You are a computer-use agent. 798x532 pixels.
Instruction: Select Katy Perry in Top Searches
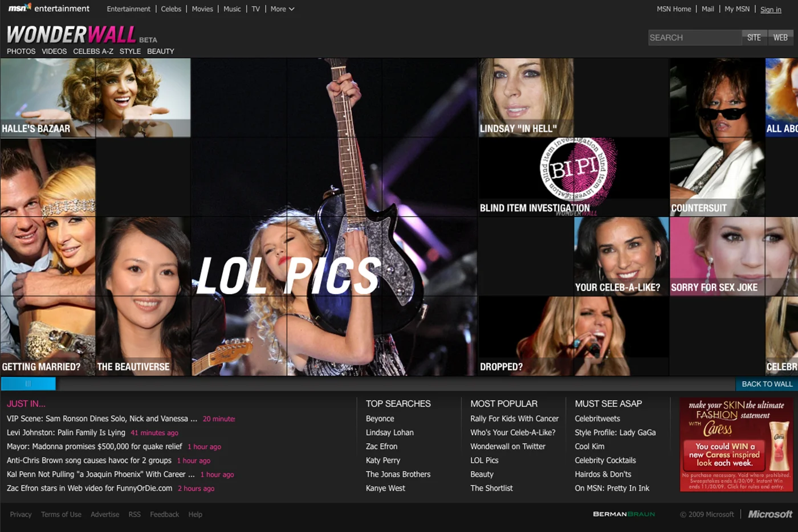coord(383,460)
